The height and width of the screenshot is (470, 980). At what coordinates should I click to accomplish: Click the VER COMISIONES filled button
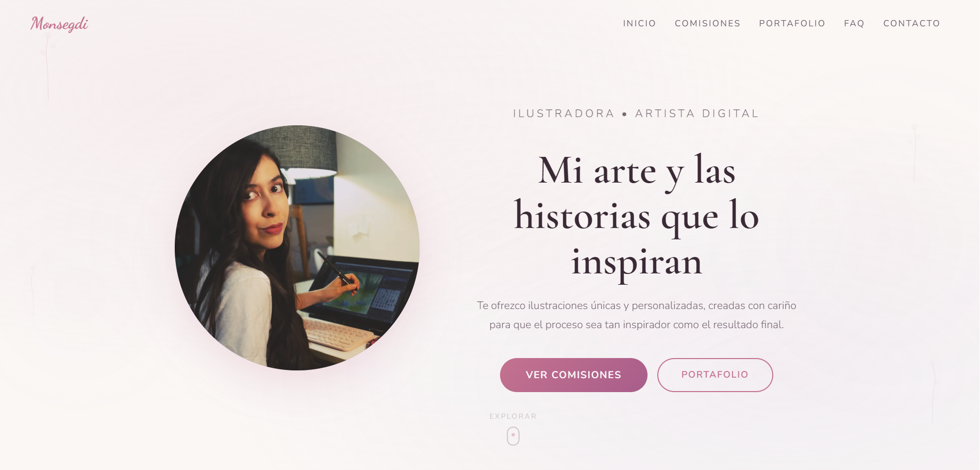pyautogui.click(x=573, y=375)
